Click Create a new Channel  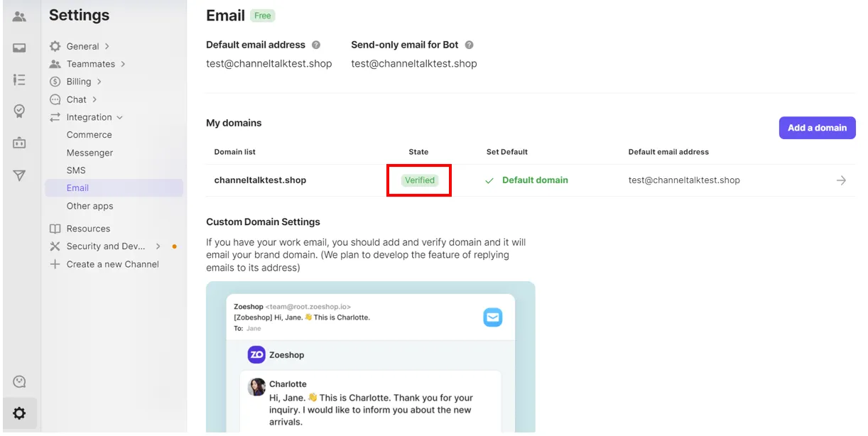[112, 264]
